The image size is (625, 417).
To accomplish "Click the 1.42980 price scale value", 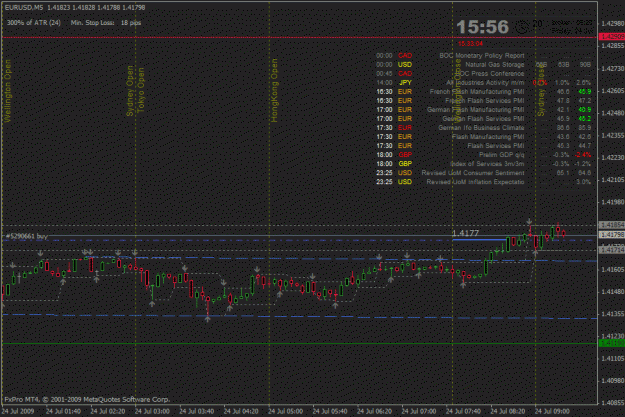I will click(613, 24).
